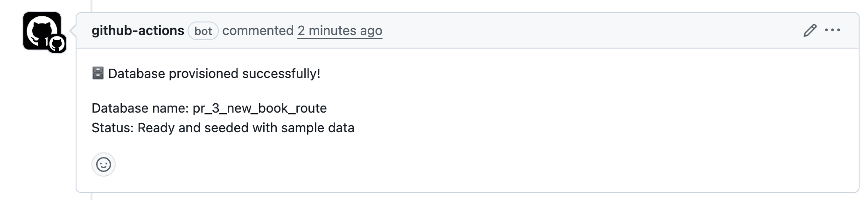Click the "Database name:" label text

coord(140,108)
